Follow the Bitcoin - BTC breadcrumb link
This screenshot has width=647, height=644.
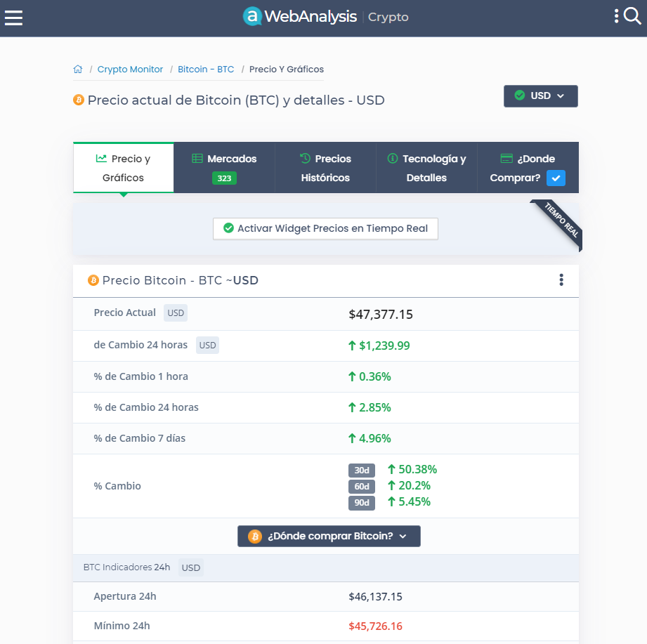[207, 69]
